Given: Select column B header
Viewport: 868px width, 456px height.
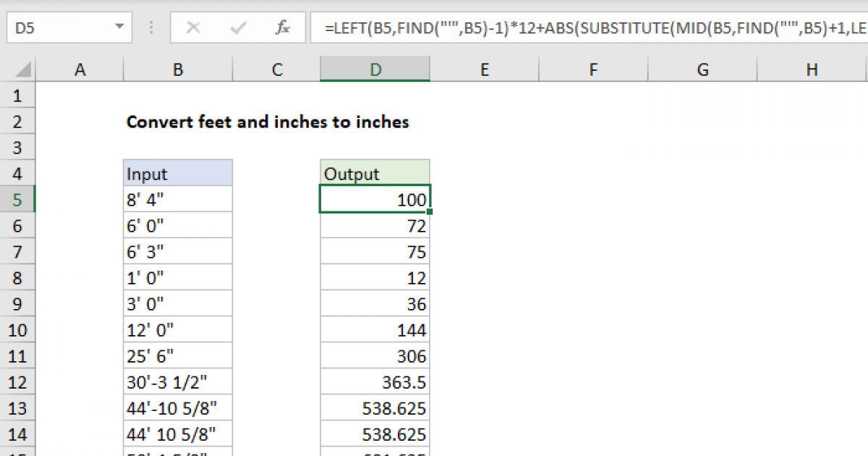Looking at the screenshot, I should 178,69.
